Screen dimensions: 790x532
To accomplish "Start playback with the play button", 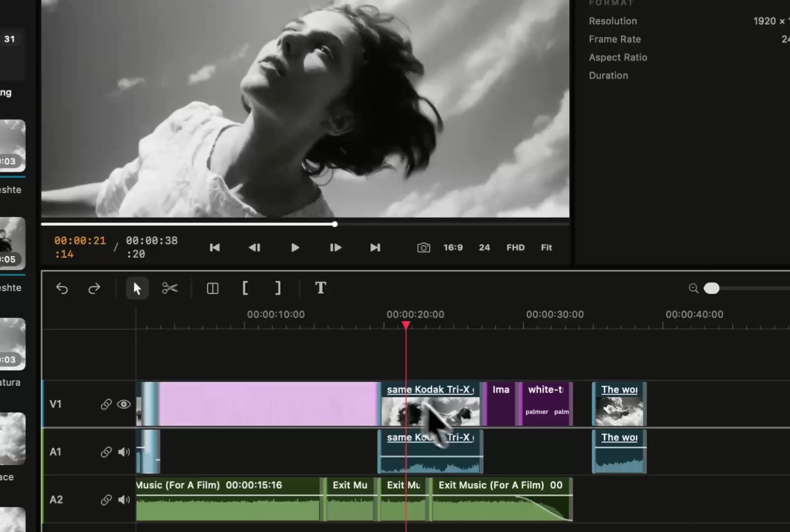I will 295,247.
